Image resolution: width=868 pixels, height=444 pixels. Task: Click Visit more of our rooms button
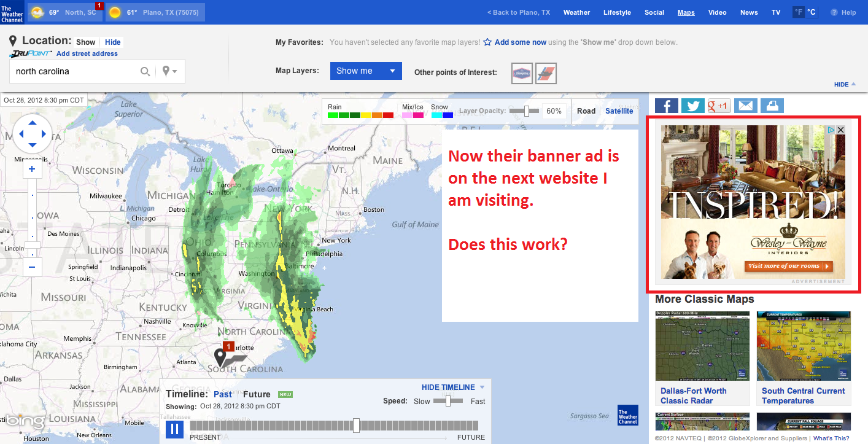pos(788,266)
